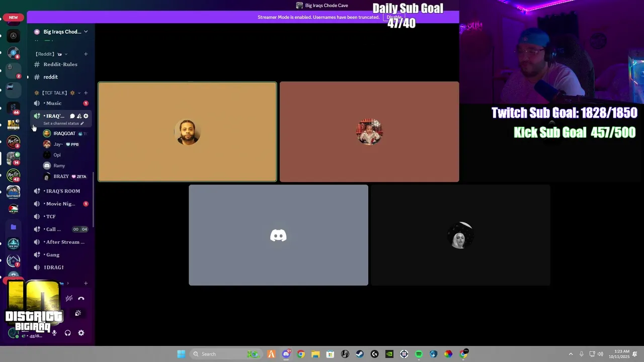Open the soundboard megaphone icon

78,313
